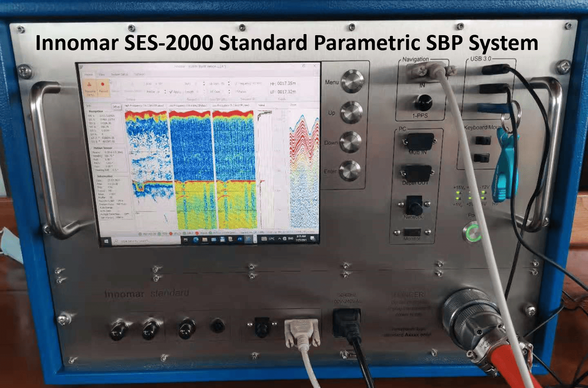This screenshot has width=588, height=388.
Task: Switch to the System Setup tab
Action: click(x=119, y=74)
